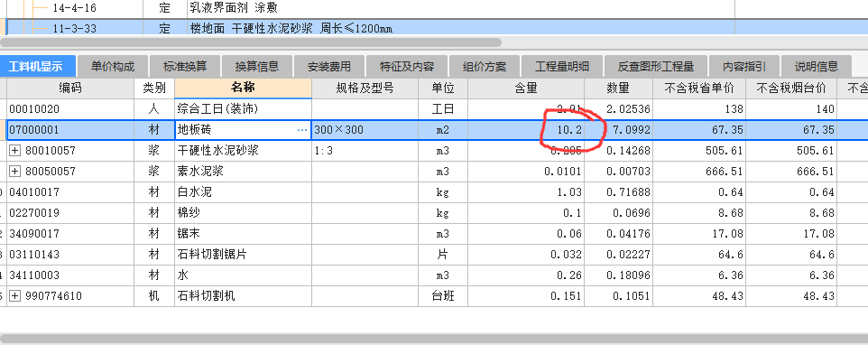This screenshot has width=868, height=345.
Task: Click the 不含税省单价 column header
Action: [x=699, y=88]
